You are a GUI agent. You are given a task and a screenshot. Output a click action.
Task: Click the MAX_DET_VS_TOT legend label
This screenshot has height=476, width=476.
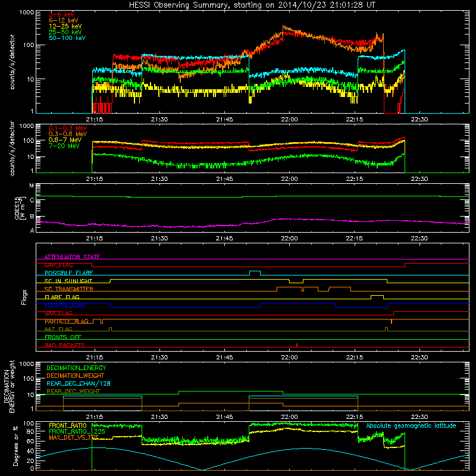click(74, 437)
